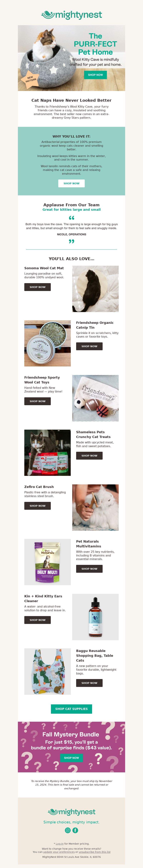Click Shop Now for Pet Naturals Multivitamins
Screen dimensions: 143x868
(89, 569)
